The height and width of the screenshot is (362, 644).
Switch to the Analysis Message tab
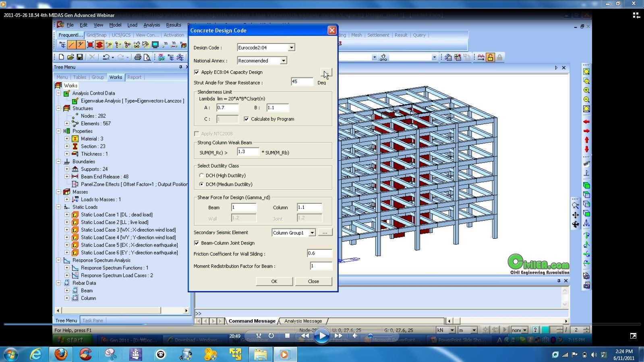[x=303, y=321]
